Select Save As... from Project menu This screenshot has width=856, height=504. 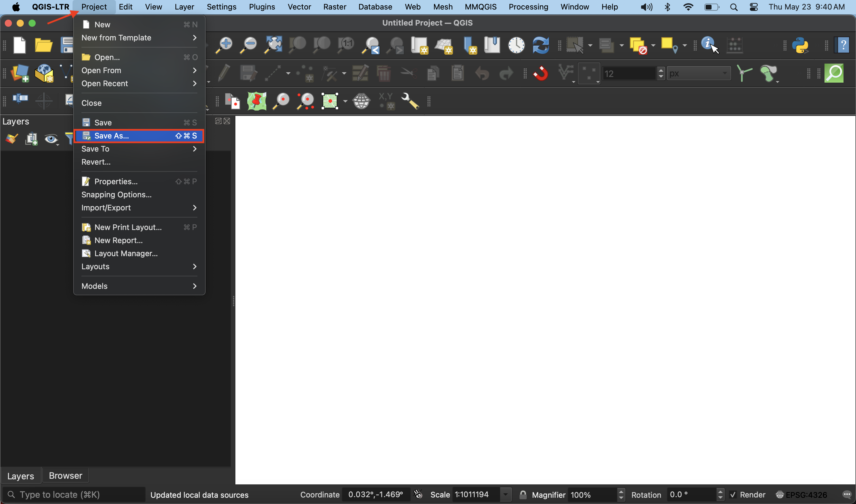111,136
